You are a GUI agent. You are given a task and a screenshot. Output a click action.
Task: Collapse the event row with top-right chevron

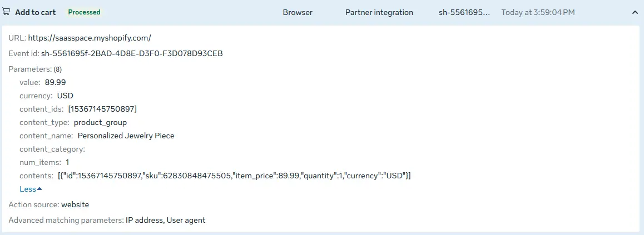coord(635,12)
